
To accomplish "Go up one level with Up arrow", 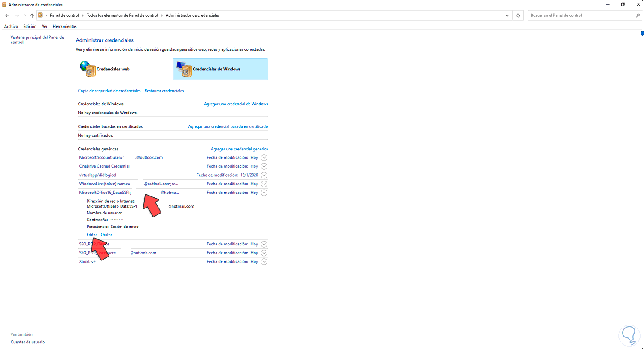I will tap(32, 15).
